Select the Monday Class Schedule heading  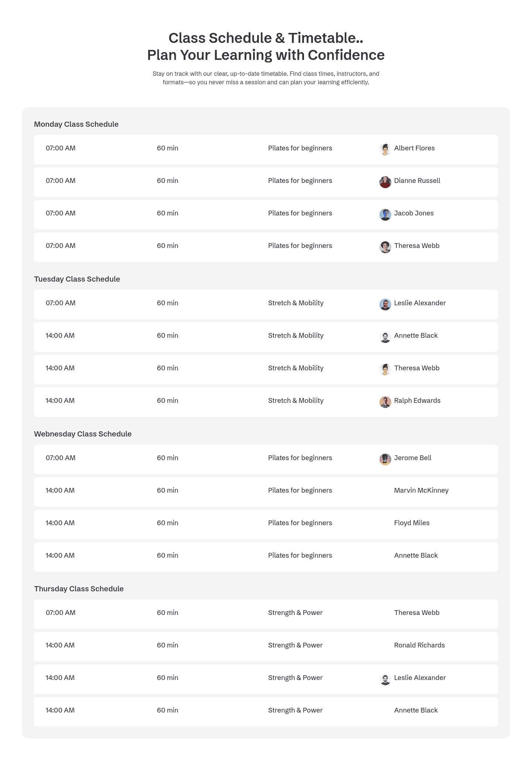[76, 124]
